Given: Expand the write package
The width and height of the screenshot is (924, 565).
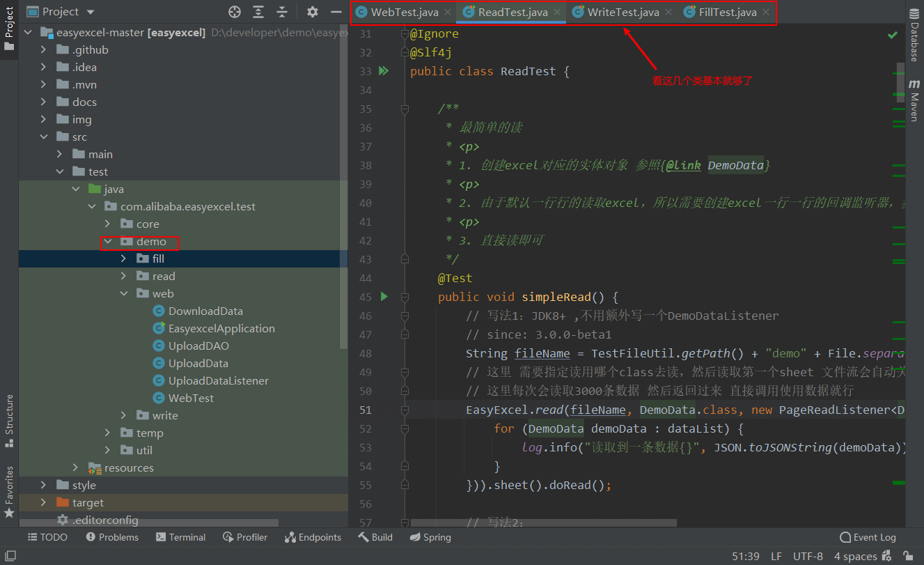Looking at the screenshot, I should (124, 415).
